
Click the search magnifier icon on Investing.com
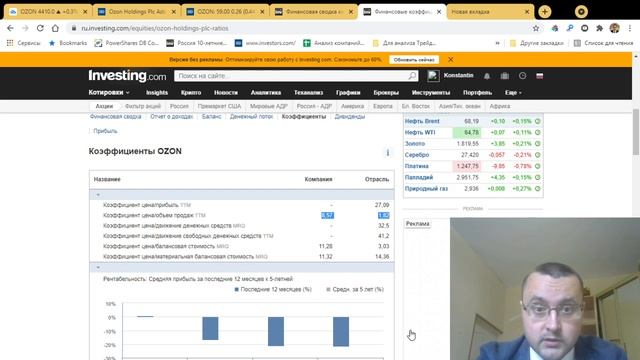pos(412,76)
